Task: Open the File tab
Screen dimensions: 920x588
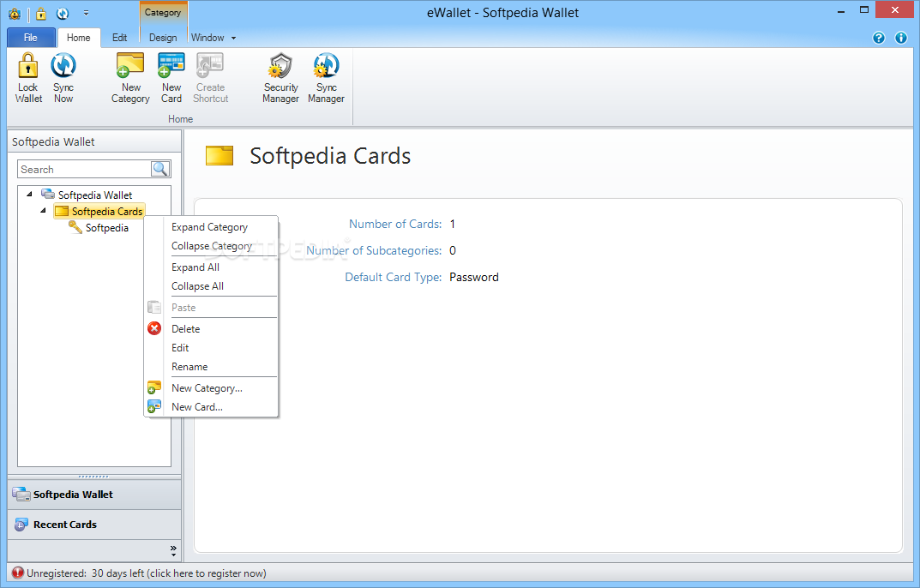Action: click(x=31, y=38)
